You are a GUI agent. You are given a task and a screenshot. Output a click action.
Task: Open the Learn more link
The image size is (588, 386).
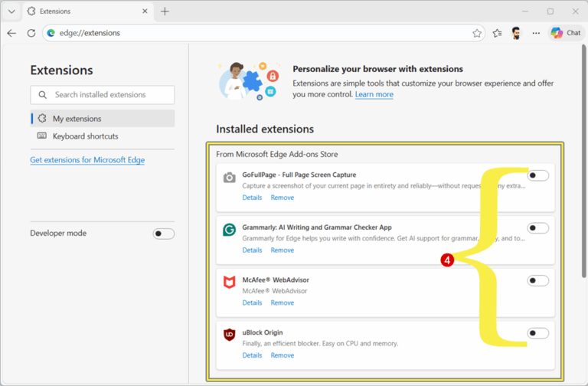click(374, 94)
